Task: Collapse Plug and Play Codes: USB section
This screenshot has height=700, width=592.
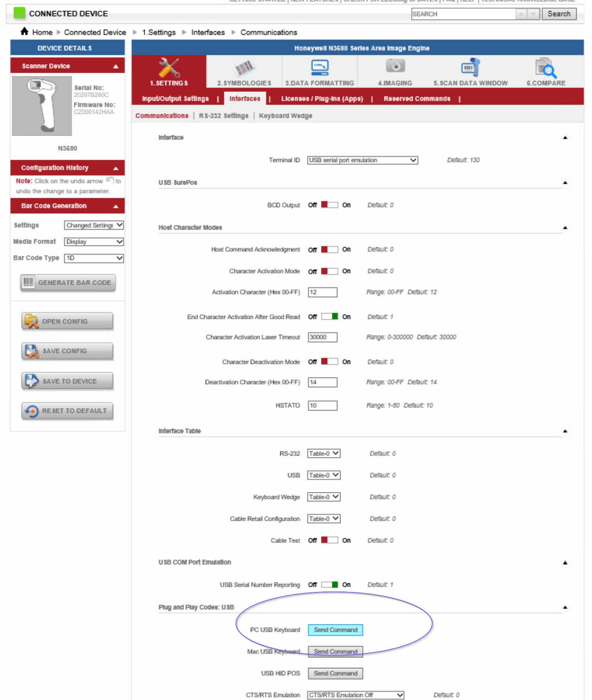Action: 565,607
